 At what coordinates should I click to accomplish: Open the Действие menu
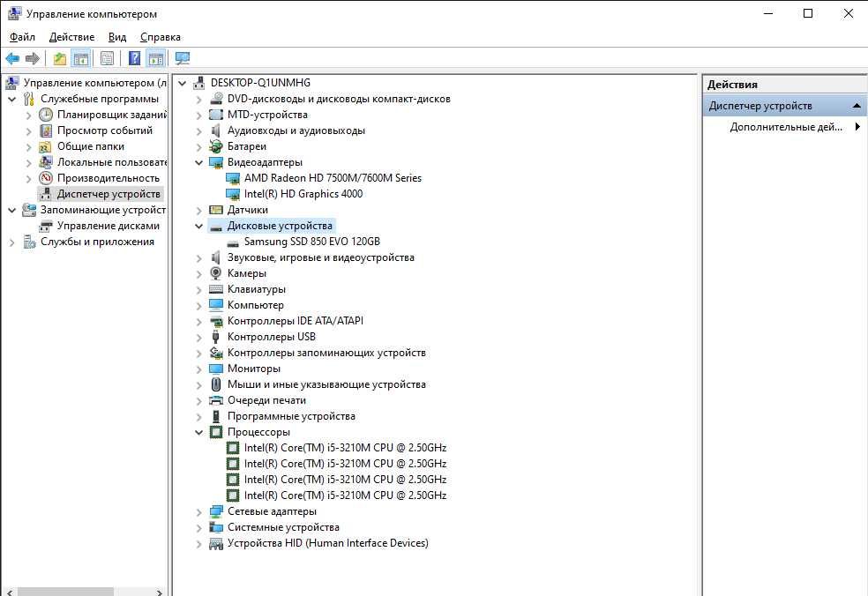click(72, 37)
